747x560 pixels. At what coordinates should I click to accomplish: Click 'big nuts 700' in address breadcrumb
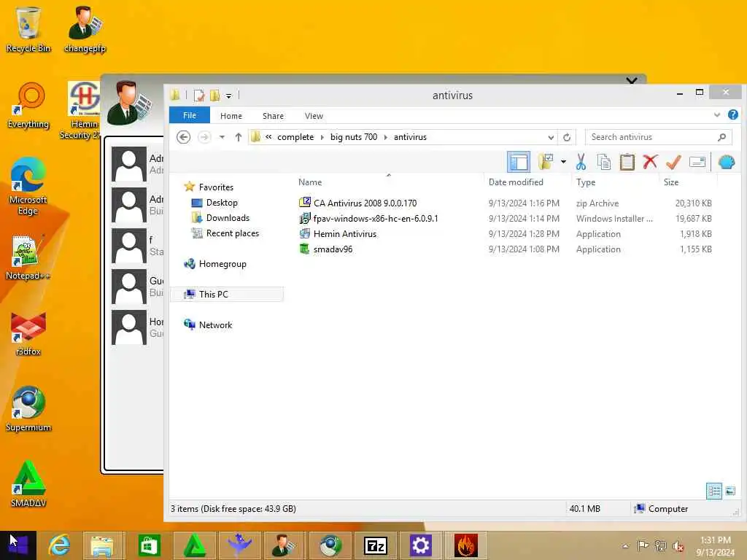click(354, 137)
